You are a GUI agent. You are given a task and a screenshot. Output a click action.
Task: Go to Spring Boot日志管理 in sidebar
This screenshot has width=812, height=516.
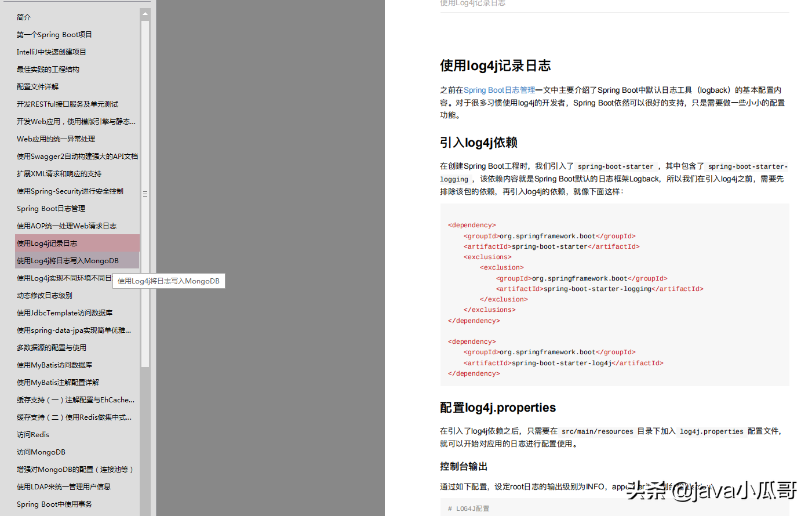click(51, 209)
